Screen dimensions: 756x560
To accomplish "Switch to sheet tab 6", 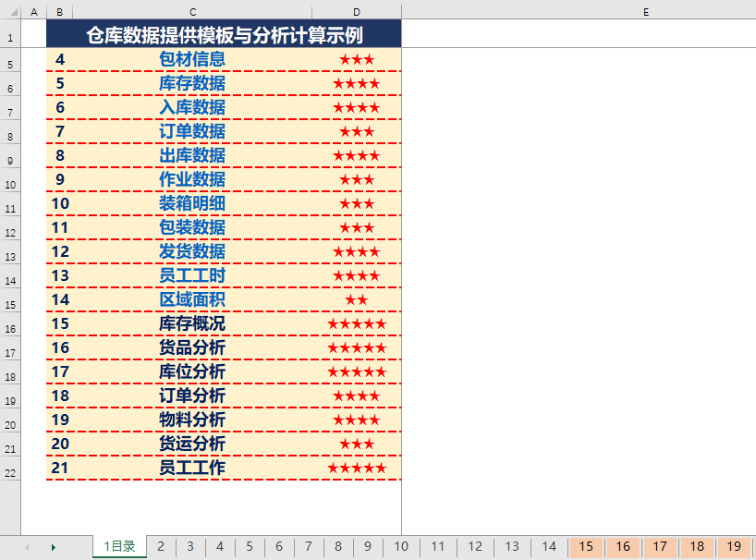I will [279, 546].
